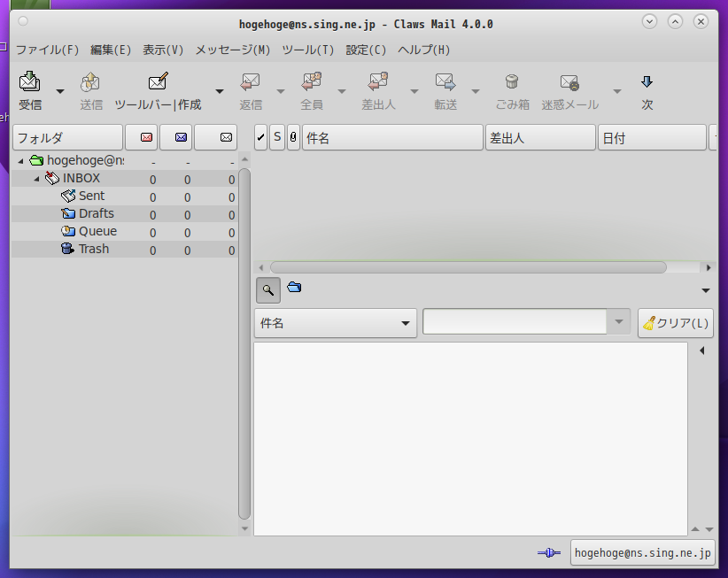Click the 返信 (Reply) toolbar icon
Image resolution: width=728 pixels, height=578 pixels.
tap(251, 82)
